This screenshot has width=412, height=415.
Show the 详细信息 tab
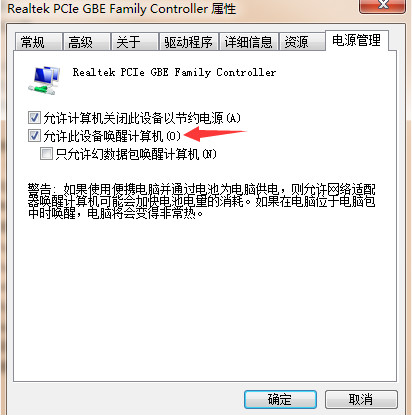coord(248,42)
